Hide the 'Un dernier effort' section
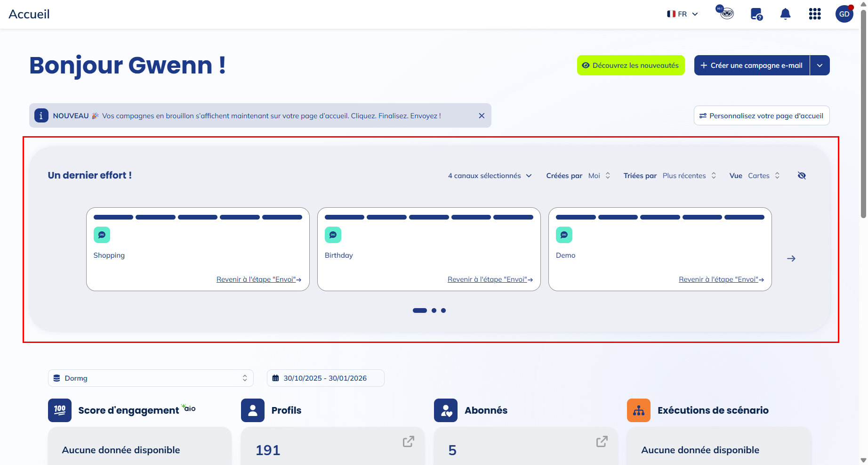Image resolution: width=868 pixels, height=465 pixels. pos(802,176)
